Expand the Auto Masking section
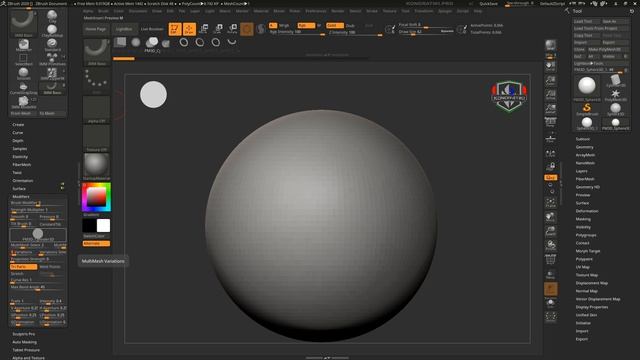Image resolution: width=640 pixels, height=360 pixels. point(24,342)
